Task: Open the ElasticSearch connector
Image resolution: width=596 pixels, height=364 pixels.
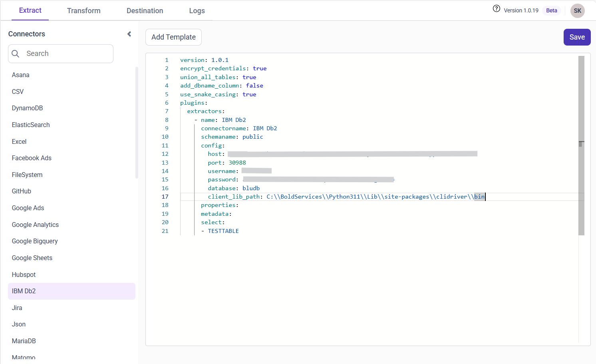Action: (x=30, y=125)
